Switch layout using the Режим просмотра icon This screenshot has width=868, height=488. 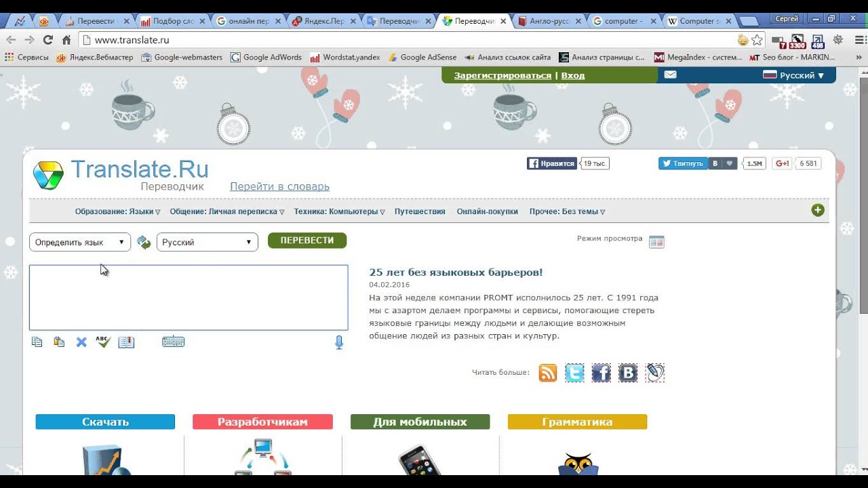click(656, 242)
